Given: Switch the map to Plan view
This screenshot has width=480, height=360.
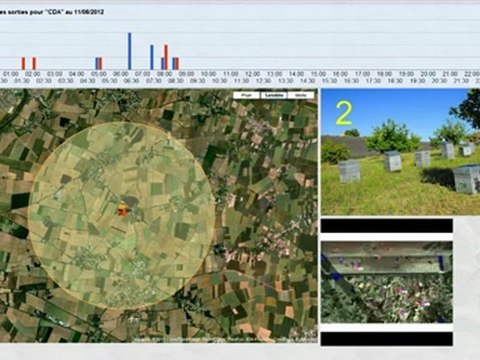Looking at the screenshot, I should point(246,95).
